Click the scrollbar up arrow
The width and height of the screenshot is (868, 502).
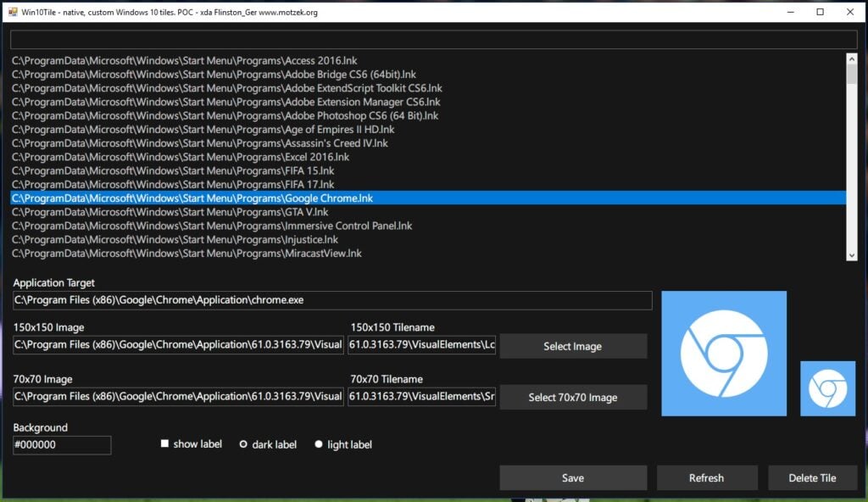pyautogui.click(x=853, y=59)
